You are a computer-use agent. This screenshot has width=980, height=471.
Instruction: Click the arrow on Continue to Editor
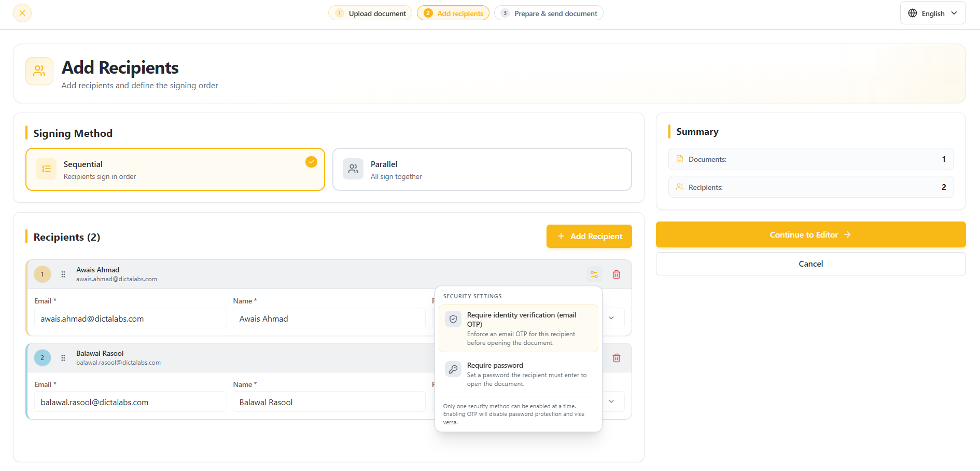click(x=847, y=234)
